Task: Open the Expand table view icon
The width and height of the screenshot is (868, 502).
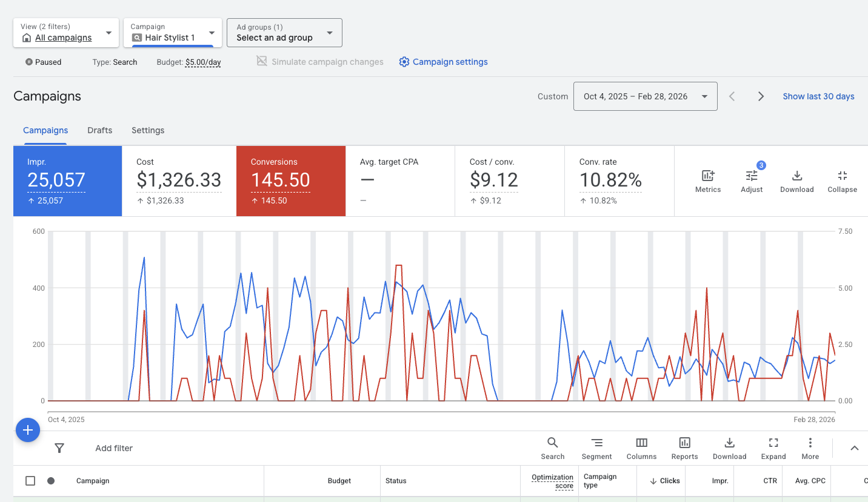Action: (773, 448)
